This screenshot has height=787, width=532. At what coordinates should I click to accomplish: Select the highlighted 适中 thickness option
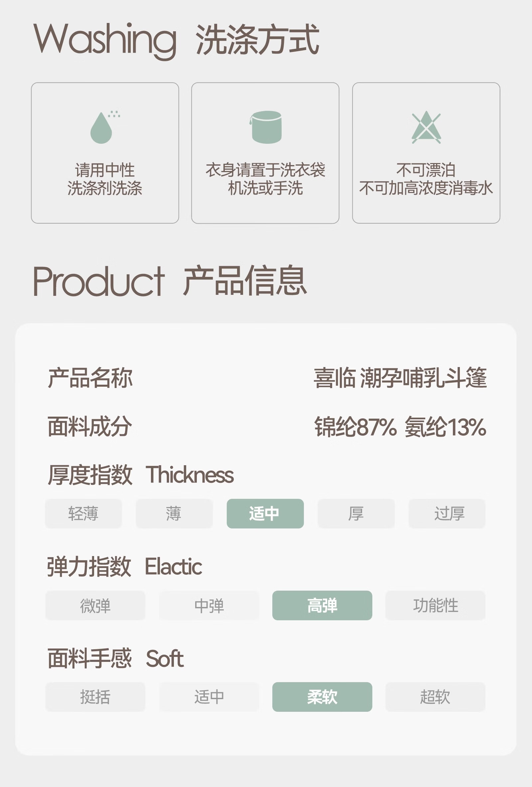[265, 513]
